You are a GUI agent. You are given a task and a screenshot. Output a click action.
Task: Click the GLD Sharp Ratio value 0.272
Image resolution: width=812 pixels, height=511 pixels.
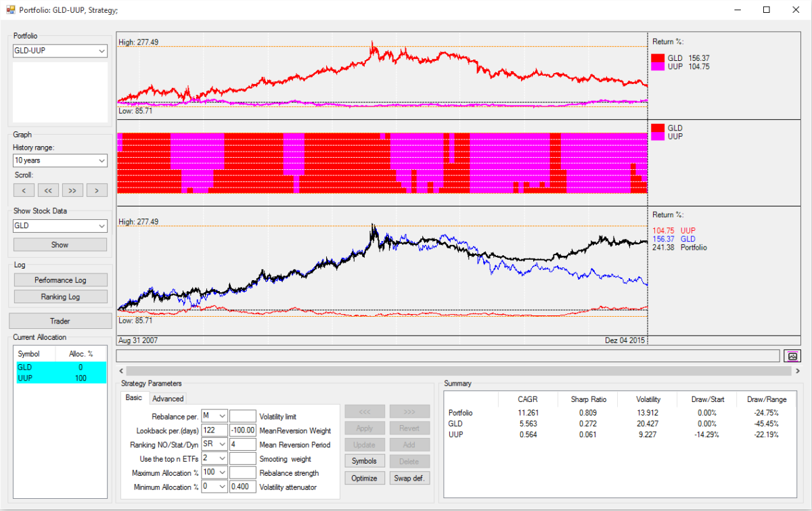(x=588, y=424)
